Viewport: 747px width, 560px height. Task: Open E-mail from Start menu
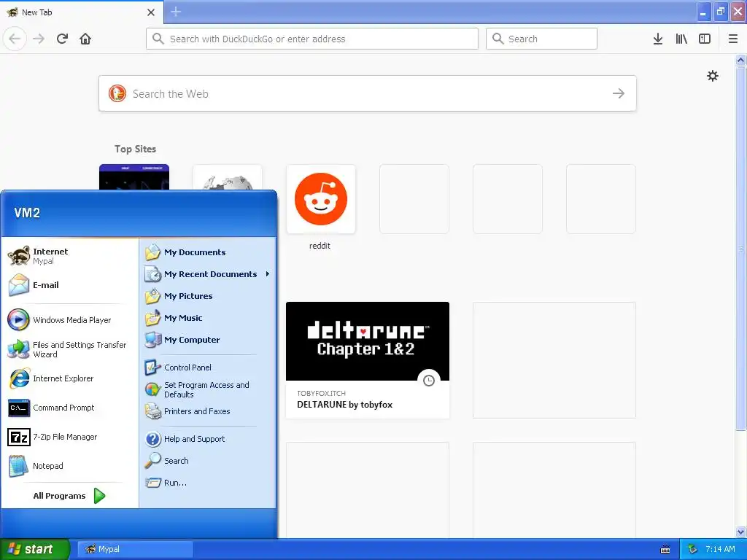[69, 285]
